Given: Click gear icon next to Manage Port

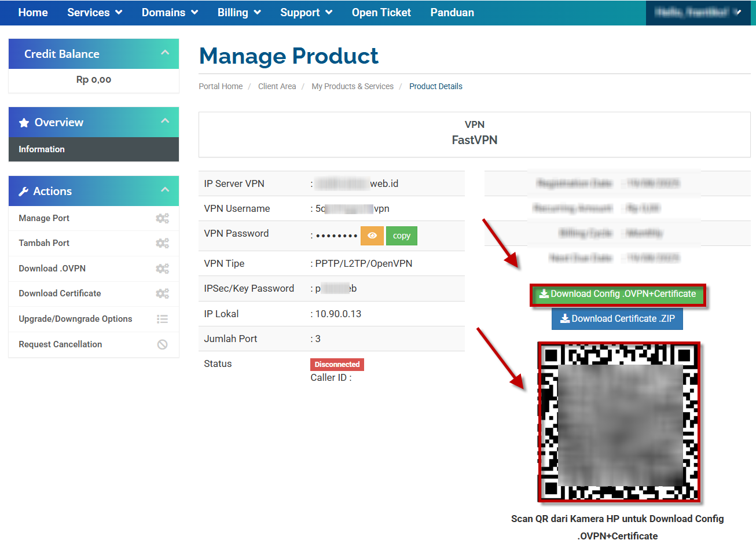Looking at the screenshot, I should pos(162,218).
